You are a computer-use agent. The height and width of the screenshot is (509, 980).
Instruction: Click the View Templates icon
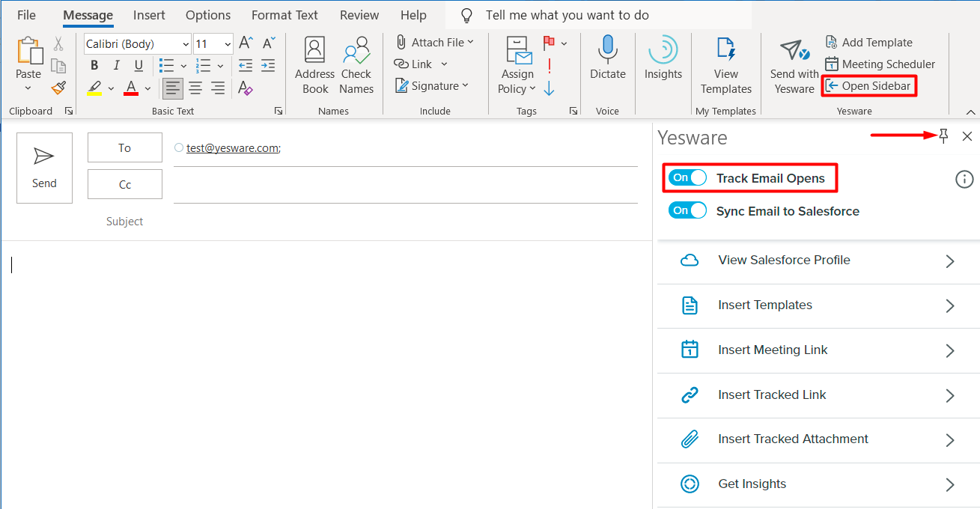pos(725,51)
